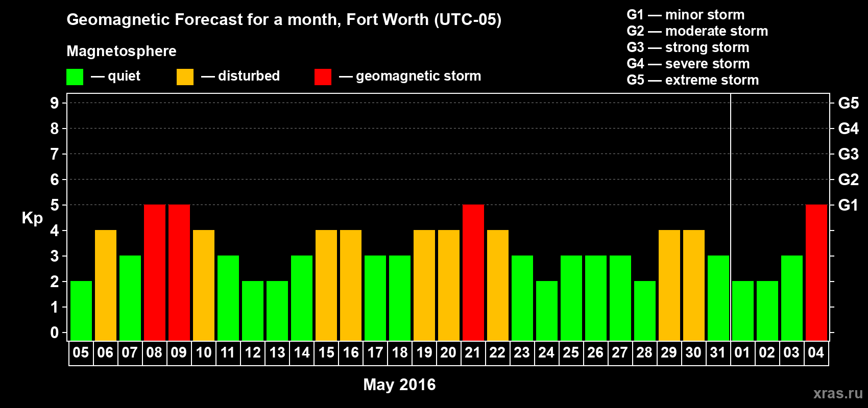Click date label 13 on the axis
The height and width of the screenshot is (408, 868).
tap(277, 352)
